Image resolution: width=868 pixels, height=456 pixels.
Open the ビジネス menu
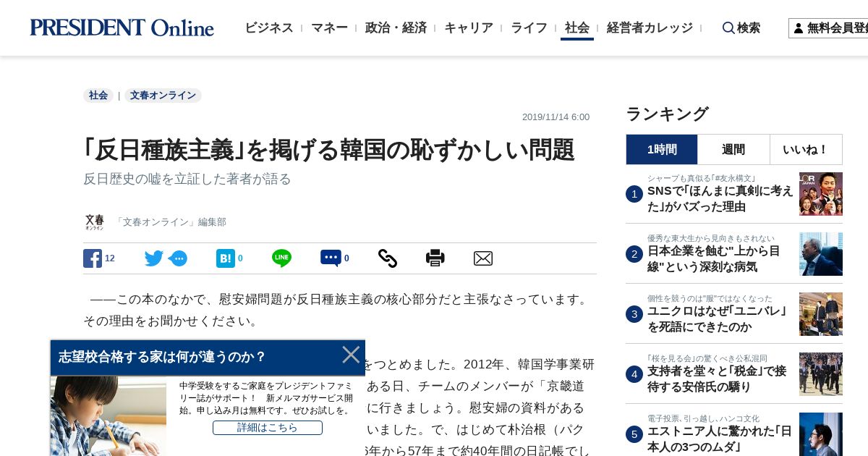pyautogui.click(x=269, y=28)
